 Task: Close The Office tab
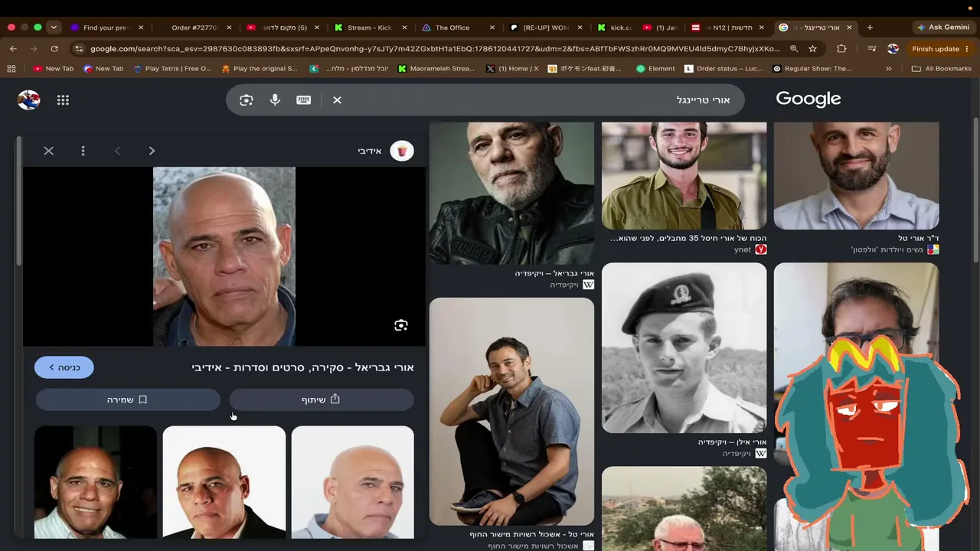click(x=492, y=28)
